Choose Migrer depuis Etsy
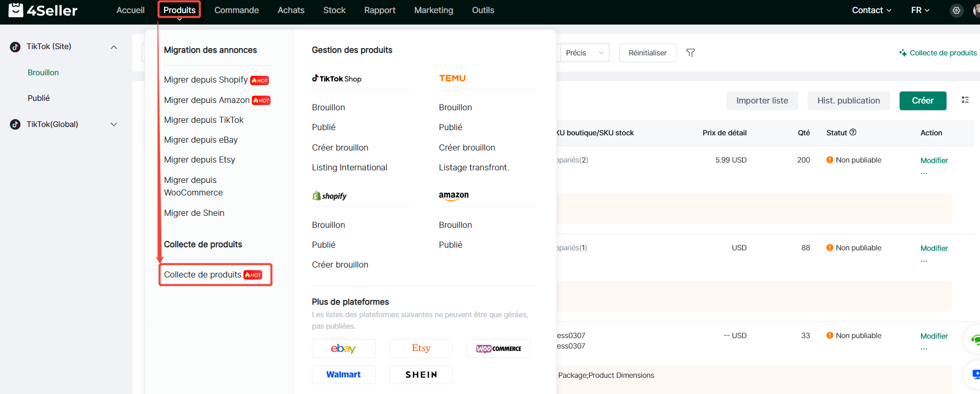This screenshot has width=980, height=394. (200, 159)
